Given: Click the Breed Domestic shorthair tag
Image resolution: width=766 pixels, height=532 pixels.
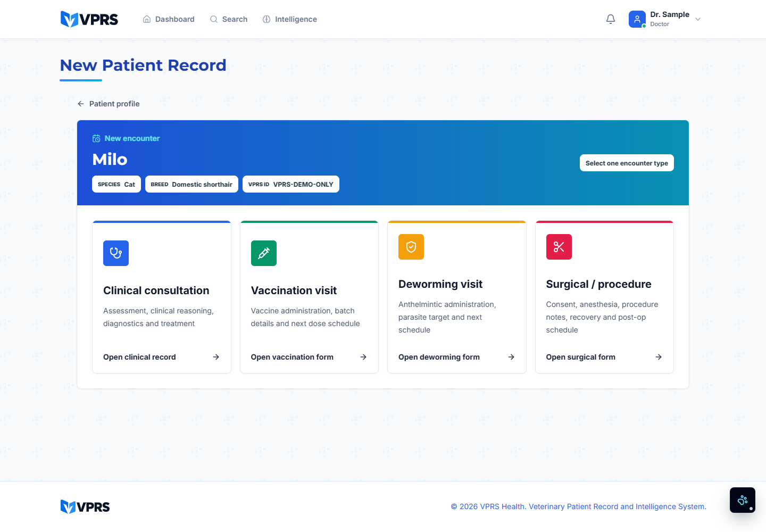Looking at the screenshot, I should (191, 184).
